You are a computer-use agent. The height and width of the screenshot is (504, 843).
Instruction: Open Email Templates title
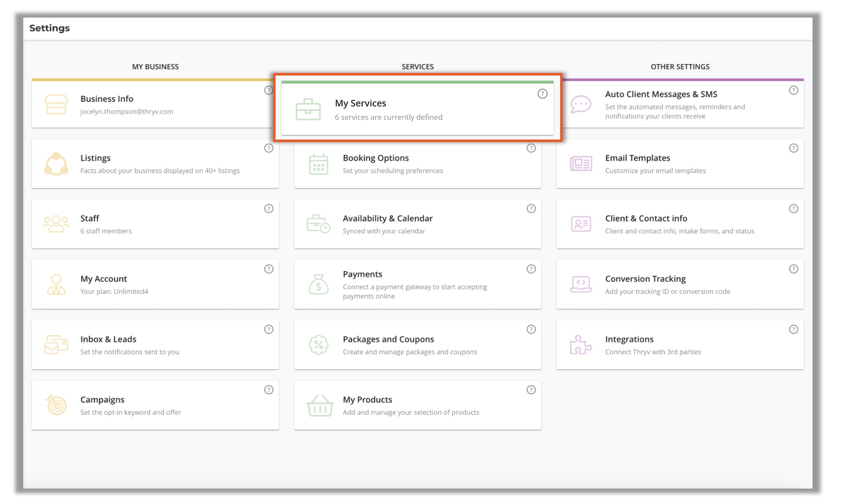coord(637,158)
